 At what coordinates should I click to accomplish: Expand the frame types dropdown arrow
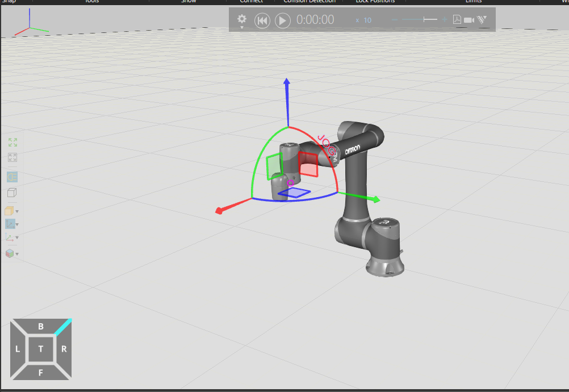tap(17, 224)
